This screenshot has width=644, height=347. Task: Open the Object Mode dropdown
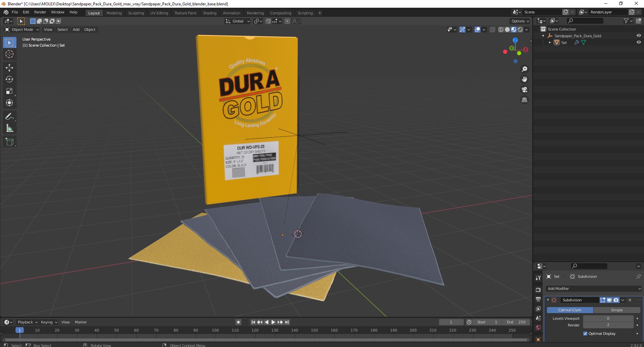[21, 30]
